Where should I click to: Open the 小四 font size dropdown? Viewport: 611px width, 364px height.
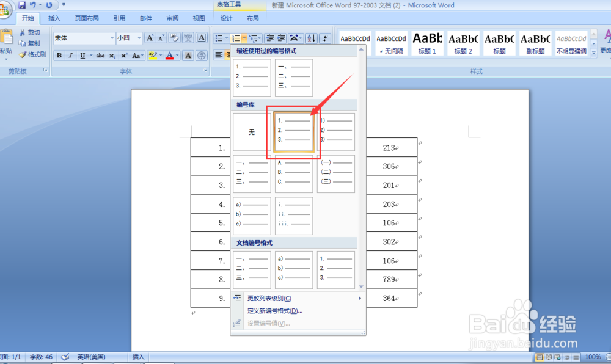click(x=139, y=38)
